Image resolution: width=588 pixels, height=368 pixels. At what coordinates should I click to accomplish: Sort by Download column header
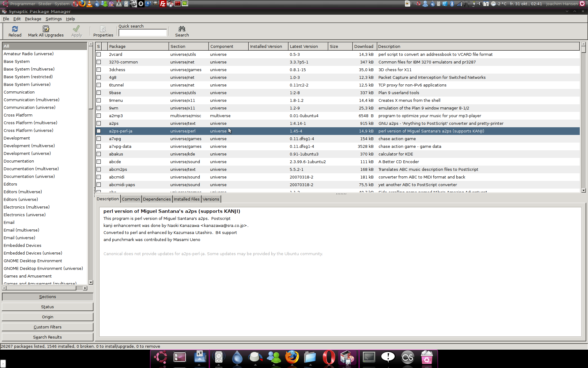tap(364, 46)
